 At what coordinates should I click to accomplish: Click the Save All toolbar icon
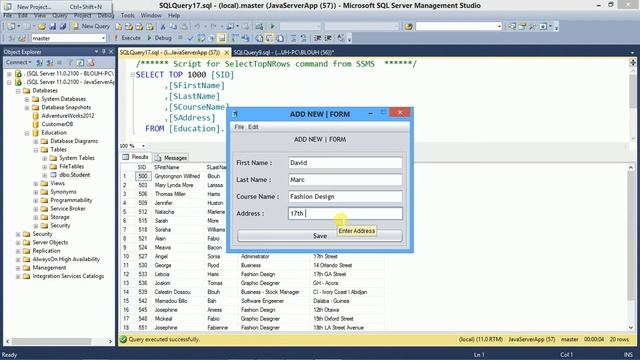(63, 27)
